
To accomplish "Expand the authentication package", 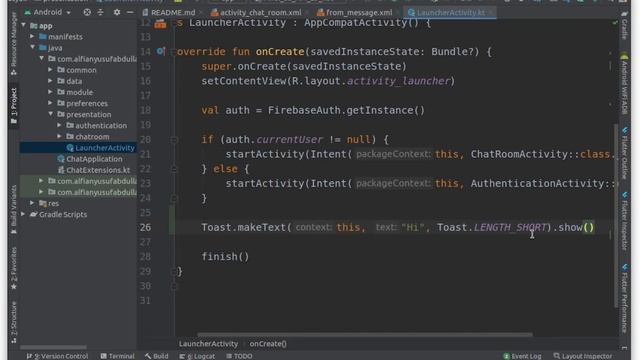I will coord(60,125).
